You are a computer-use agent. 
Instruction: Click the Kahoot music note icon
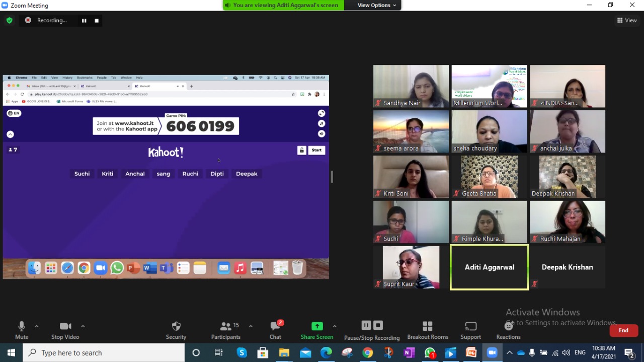coord(321,123)
